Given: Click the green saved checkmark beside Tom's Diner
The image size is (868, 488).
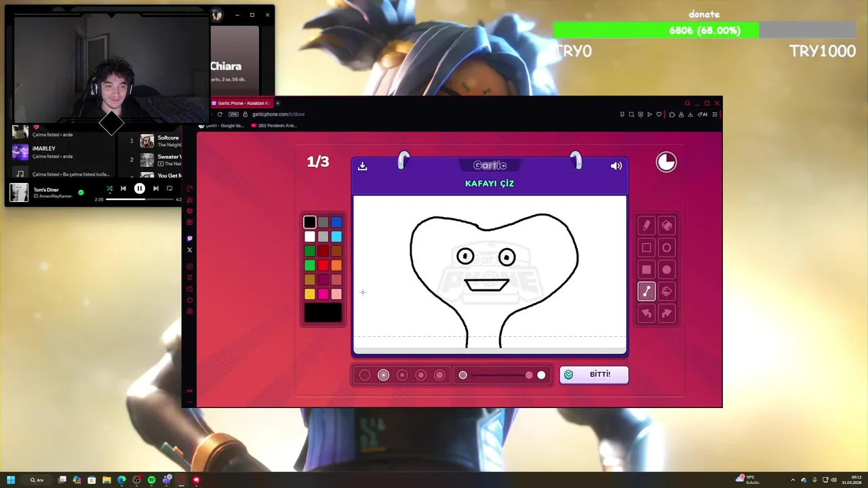Looking at the screenshot, I should 81,192.
